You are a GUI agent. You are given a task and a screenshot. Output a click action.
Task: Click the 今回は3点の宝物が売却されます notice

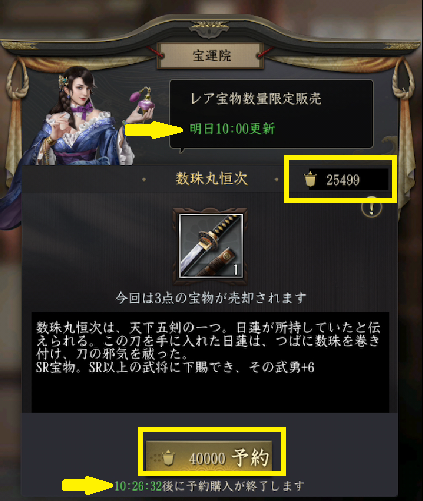click(211, 298)
